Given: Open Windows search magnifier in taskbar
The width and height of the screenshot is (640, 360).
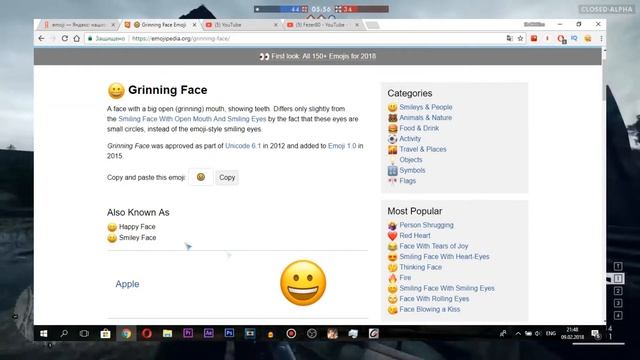Looking at the screenshot, I should pos(64,333).
